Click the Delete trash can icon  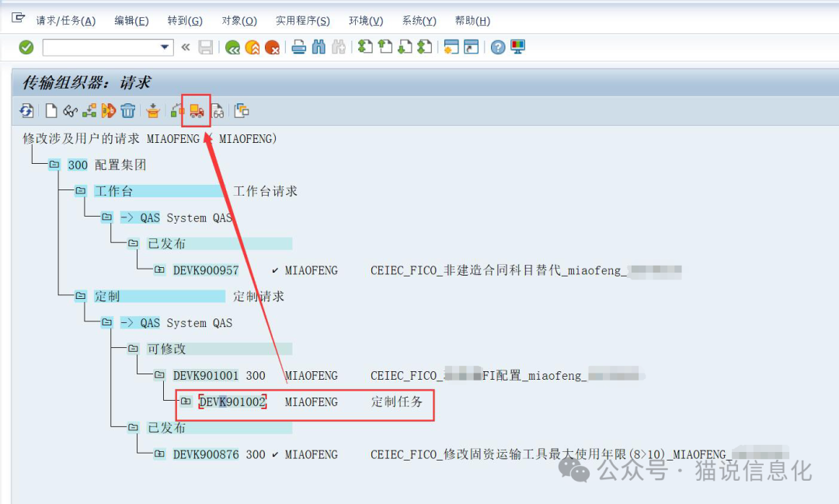click(128, 111)
